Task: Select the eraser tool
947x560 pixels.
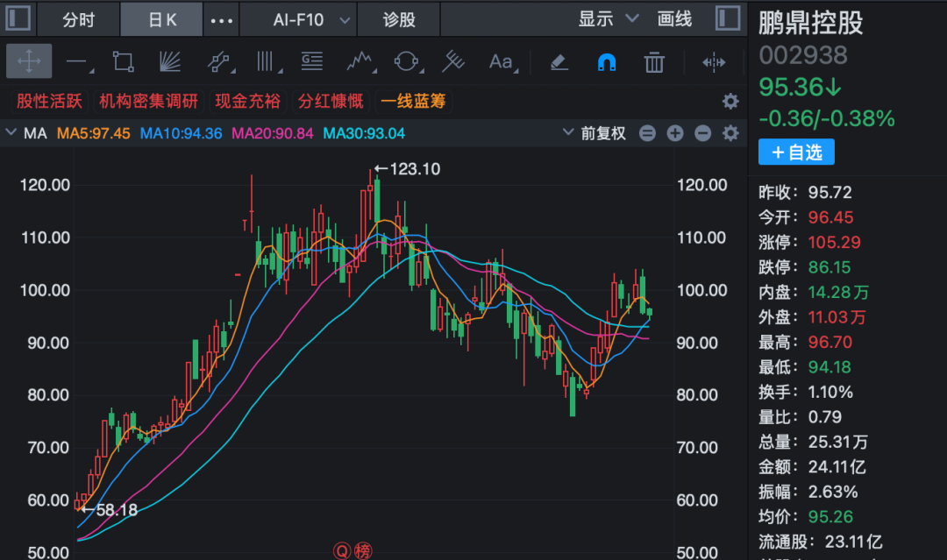Action: [x=559, y=61]
